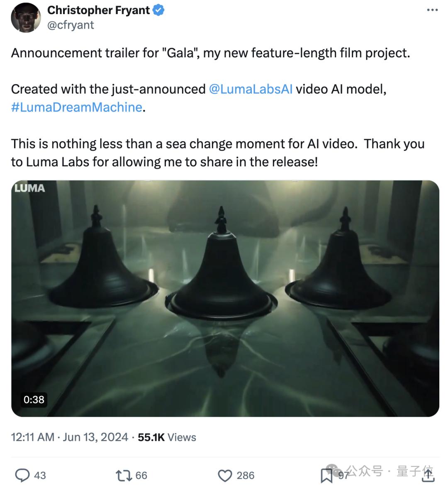Follow the @LumaLabsAI mention link
448x489 pixels.
(x=251, y=89)
